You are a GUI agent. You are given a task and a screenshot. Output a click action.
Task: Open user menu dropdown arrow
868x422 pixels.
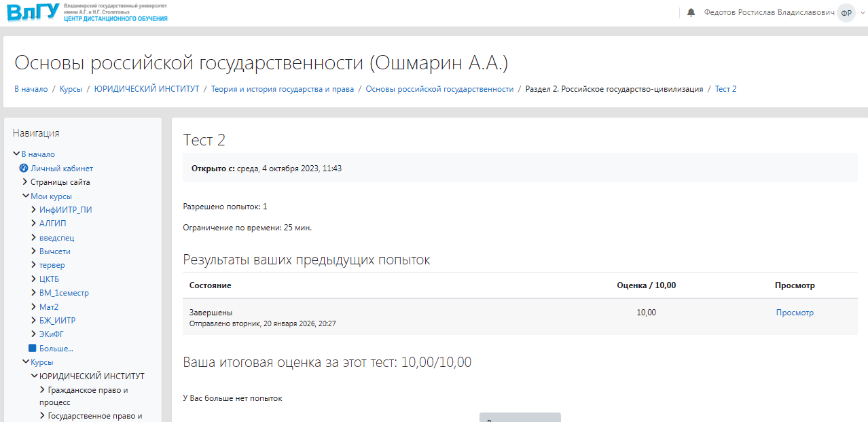[x=863, y=13]
